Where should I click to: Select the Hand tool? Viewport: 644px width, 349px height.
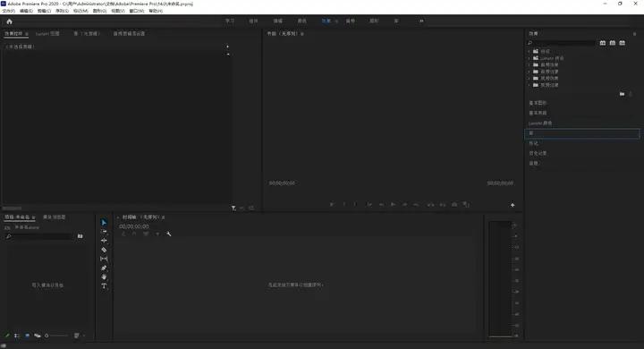pyautogui.click(x=104, y=277)
